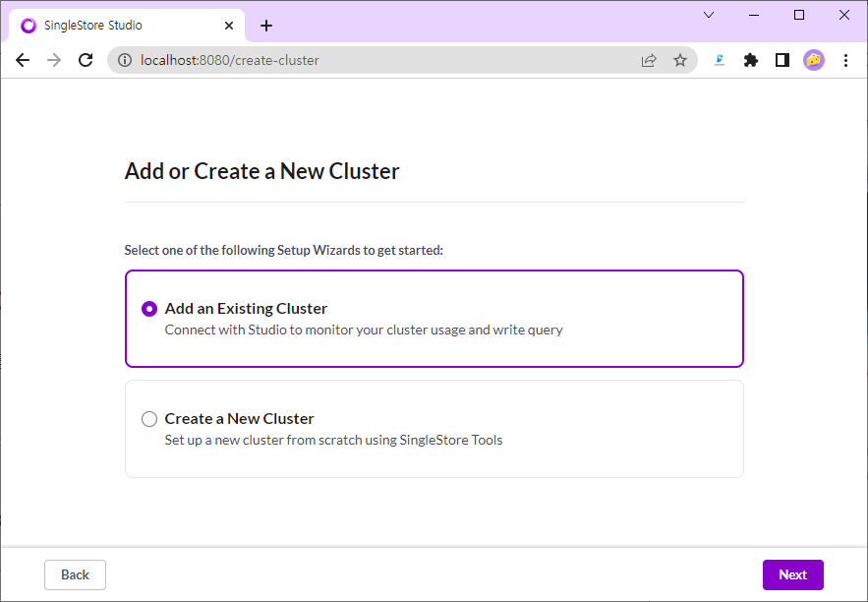
Task: Click the extension icon beside the star
Action: pyautogui.click(x=720, y=60)
